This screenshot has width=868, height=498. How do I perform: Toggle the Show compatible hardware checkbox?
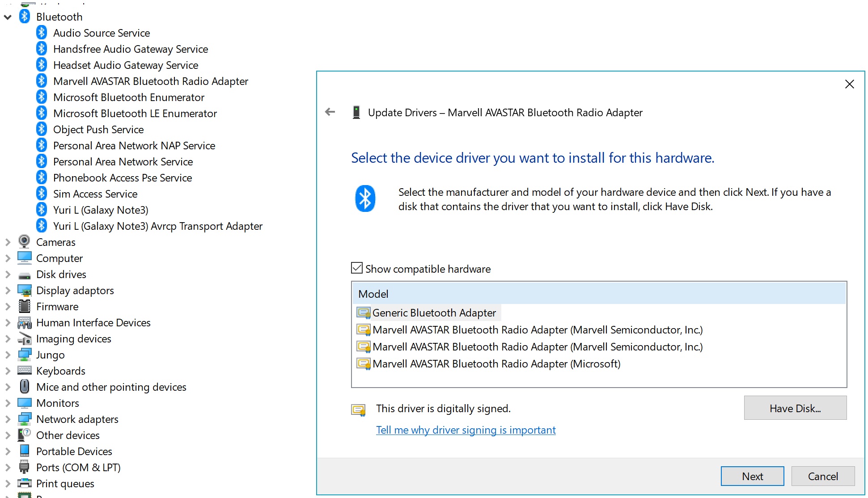tap(356, 269)
